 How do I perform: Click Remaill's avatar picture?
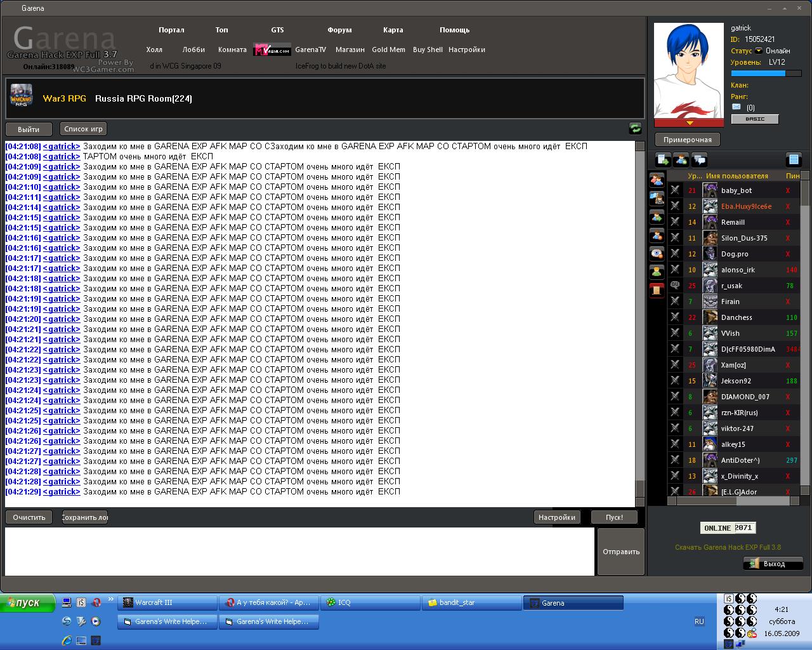point(710,222)
